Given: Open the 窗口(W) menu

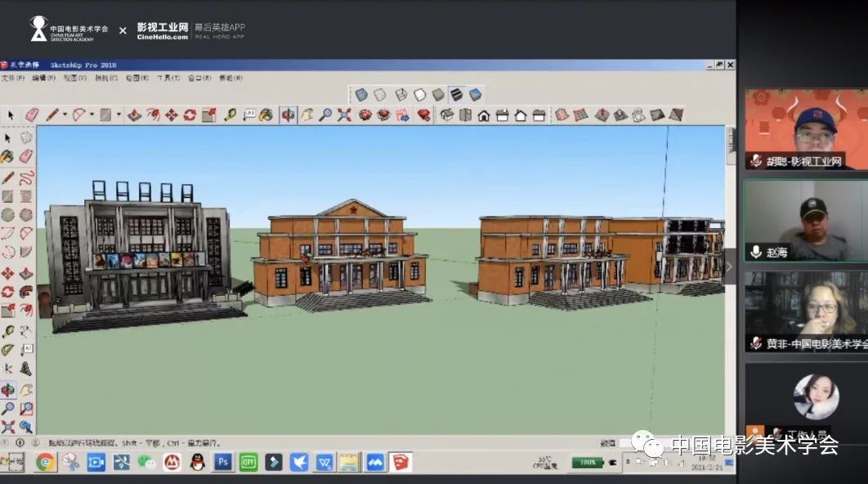Looking at the screenshot, I should tap(199, 78).
